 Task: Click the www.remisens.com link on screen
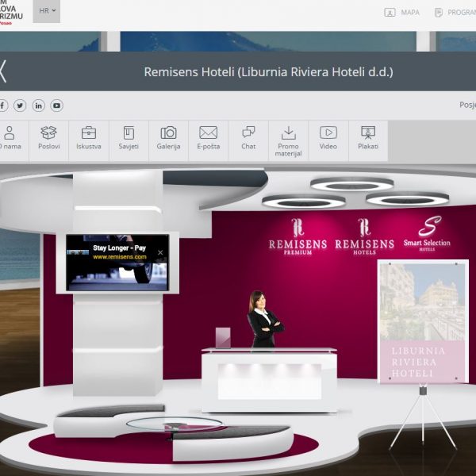120,257
